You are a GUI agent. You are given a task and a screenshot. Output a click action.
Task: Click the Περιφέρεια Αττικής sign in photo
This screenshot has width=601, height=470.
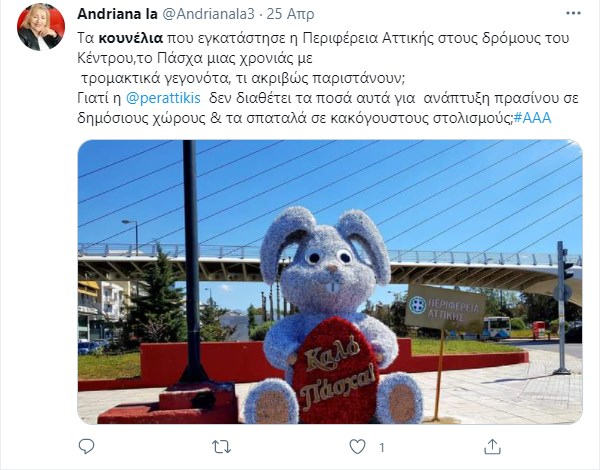click(x=445, y=309)
